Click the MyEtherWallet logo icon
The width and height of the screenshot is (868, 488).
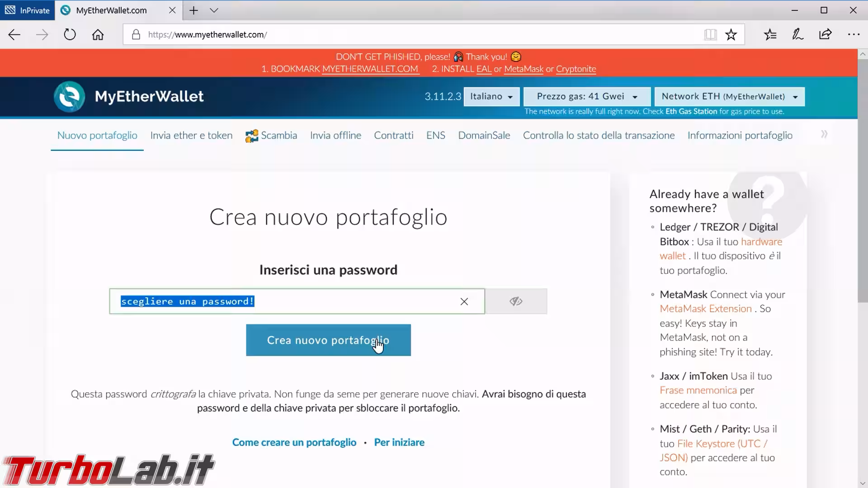[69, 96]
